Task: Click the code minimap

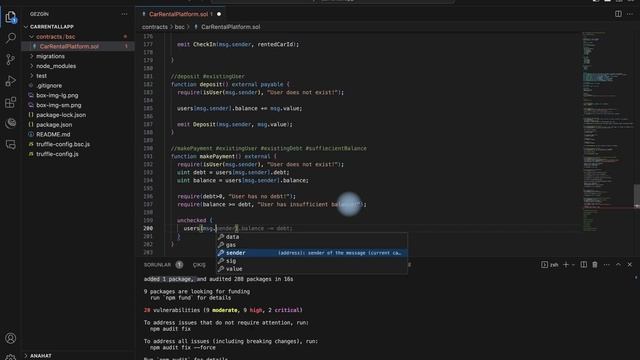Action: click(x=607, y=131)
